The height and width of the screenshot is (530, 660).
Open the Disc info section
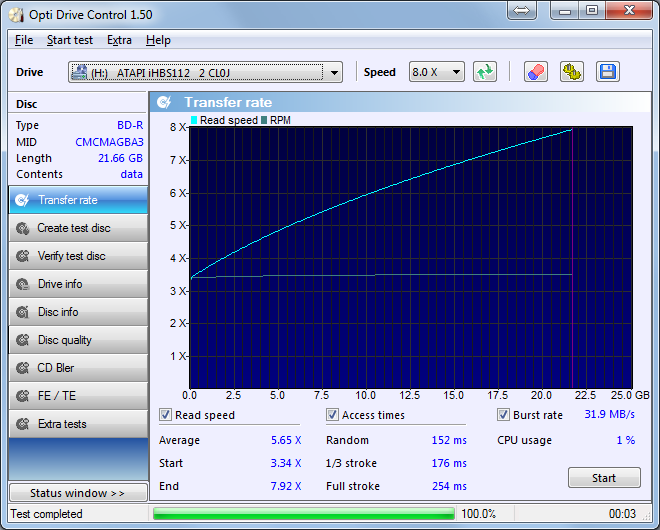(78, 312)
